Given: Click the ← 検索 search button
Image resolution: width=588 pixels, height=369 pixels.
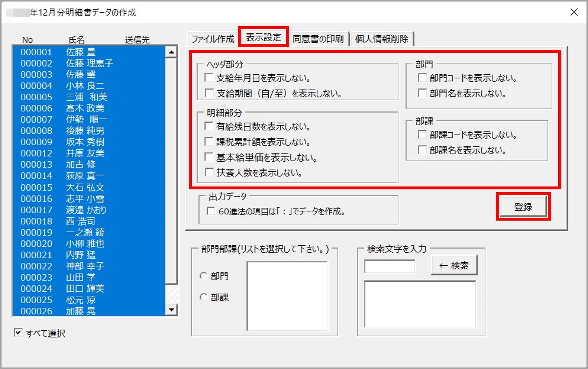Looking at the screenshot, I should 454,265.
